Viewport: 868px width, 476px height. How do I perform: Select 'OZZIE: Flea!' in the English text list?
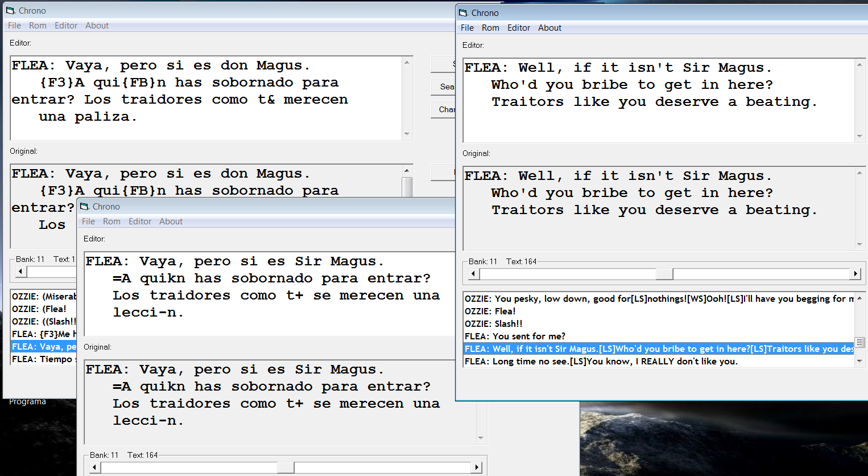click(x=490, y=311)
